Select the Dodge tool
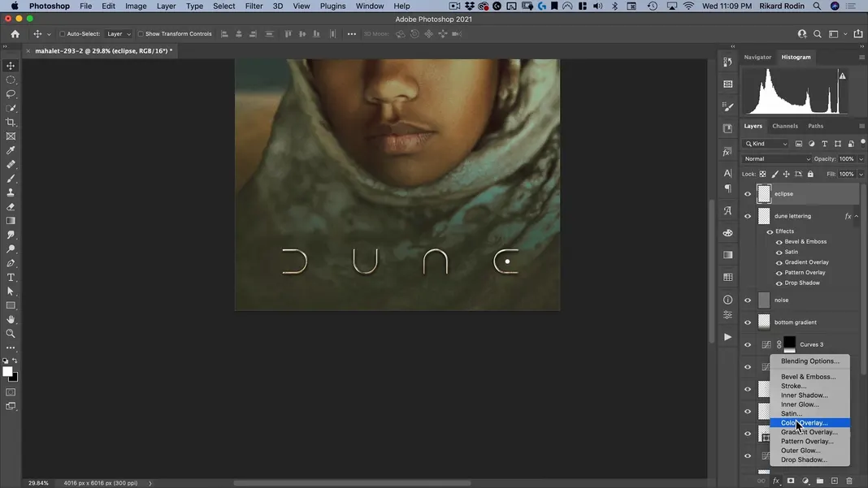 pyautogui.click(x=11, y=249)
